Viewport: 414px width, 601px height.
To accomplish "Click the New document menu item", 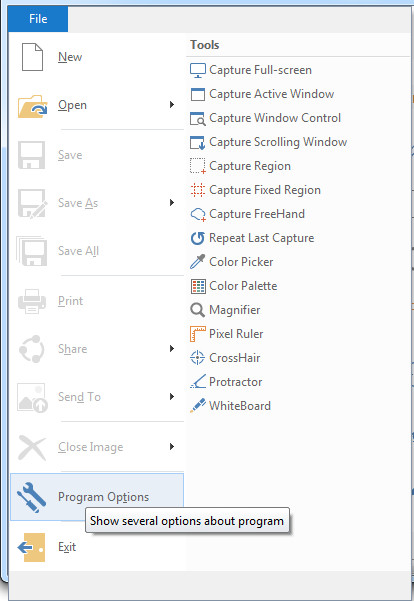I will (x=97, y=57).
